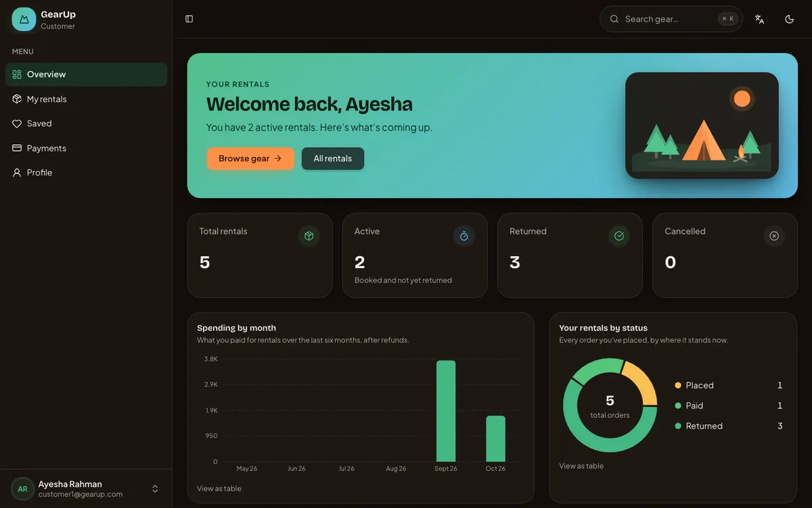Click the 3.8K y-axis label
812x508 pixels.
coord(211,359)
